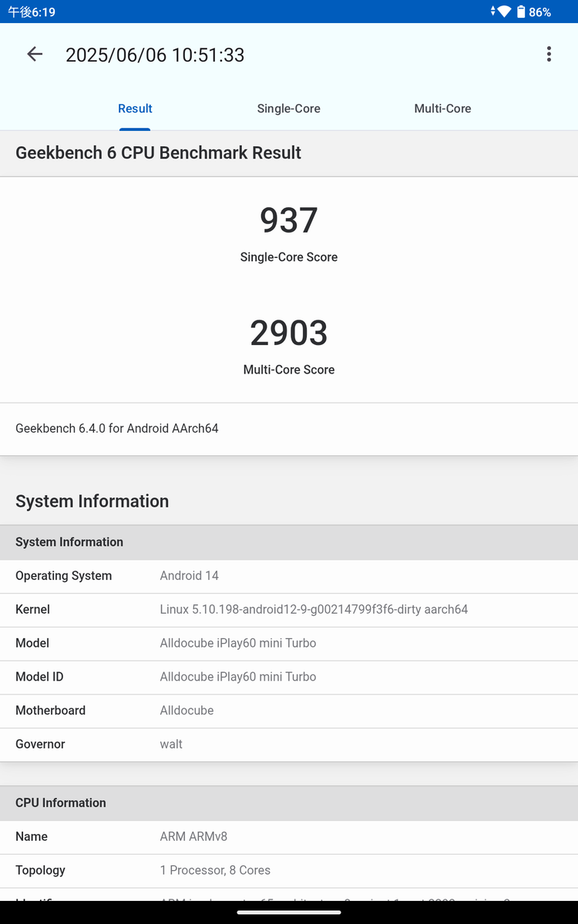This screenshot has height=924, width=578.
Task: Tap the navigation gesture pill
Action: (x=289, y=912)
